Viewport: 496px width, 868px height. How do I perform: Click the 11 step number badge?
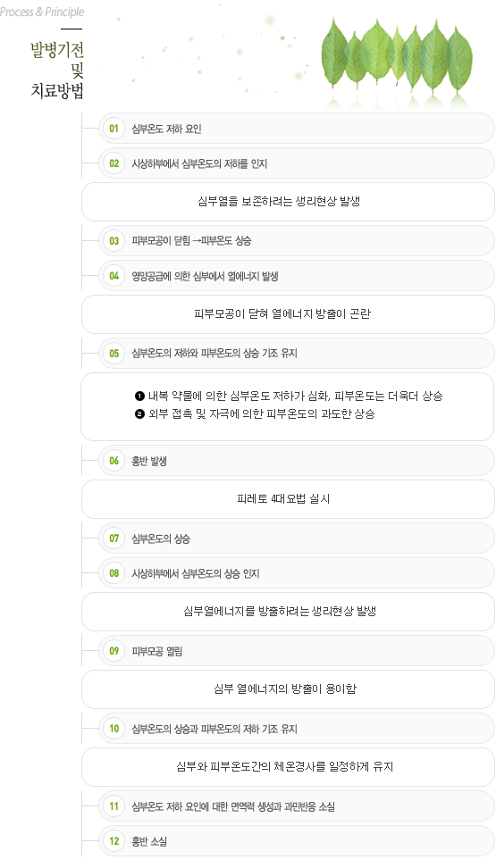pyautogui.click(x=113, y=806)
